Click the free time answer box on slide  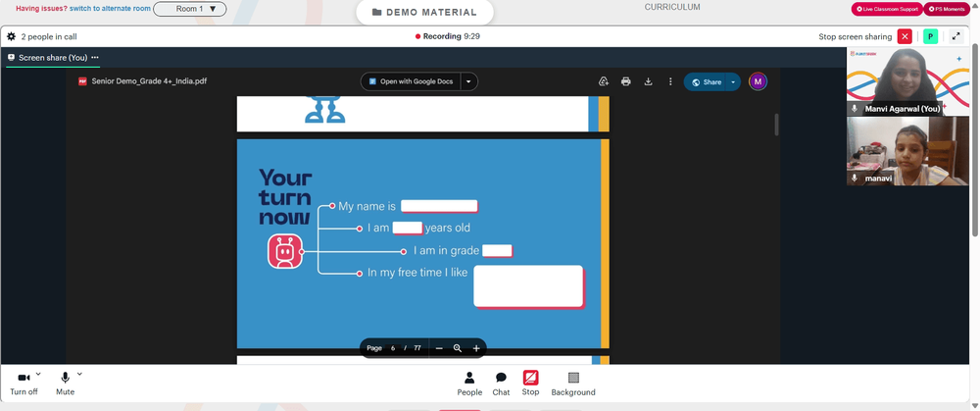(529, 286)
